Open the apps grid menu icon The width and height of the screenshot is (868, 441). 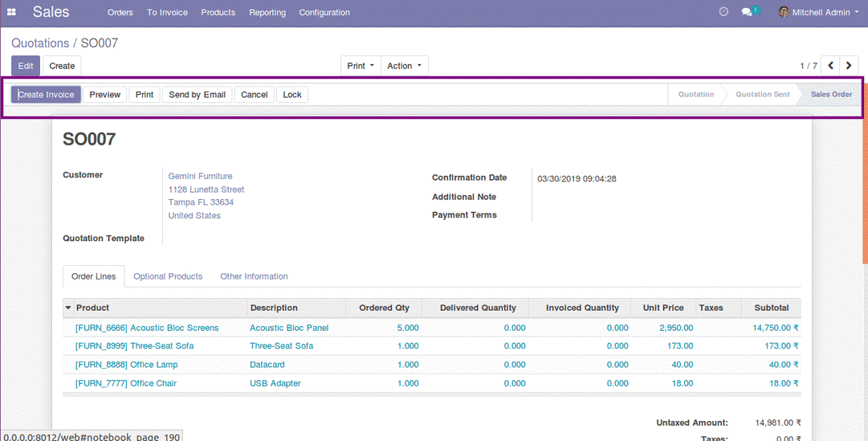(x=11, y=12)
